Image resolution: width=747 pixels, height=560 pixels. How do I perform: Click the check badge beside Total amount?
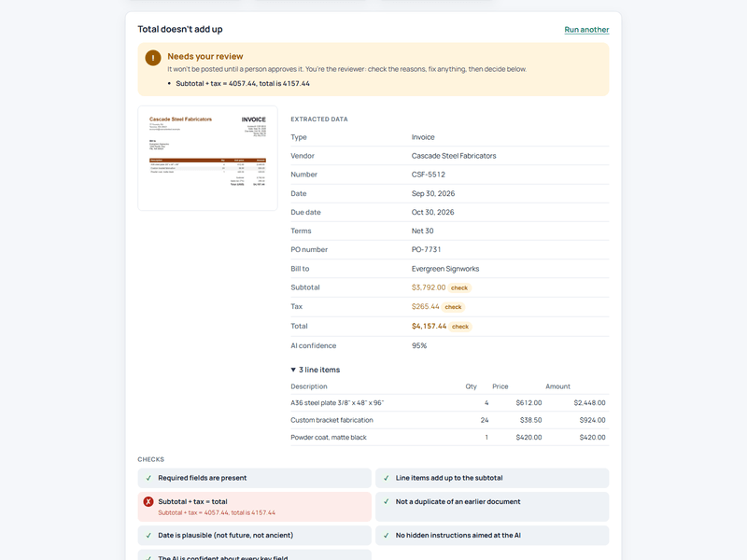[460, 327]
